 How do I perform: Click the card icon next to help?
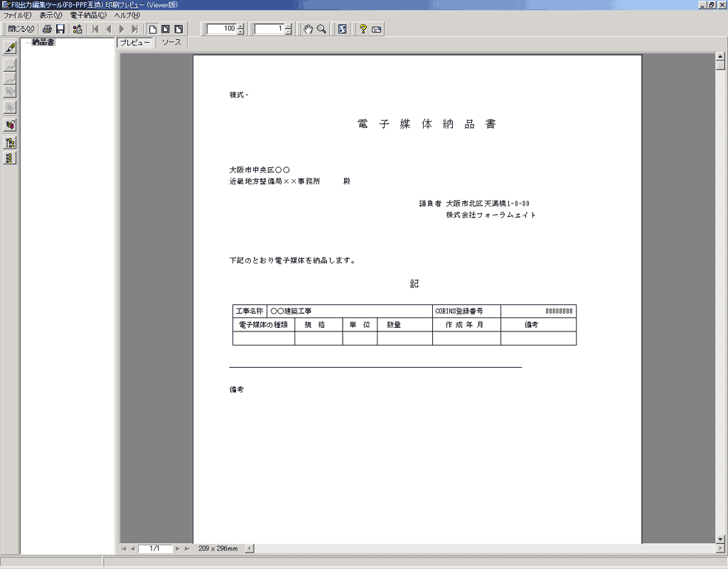click(377, 28)
